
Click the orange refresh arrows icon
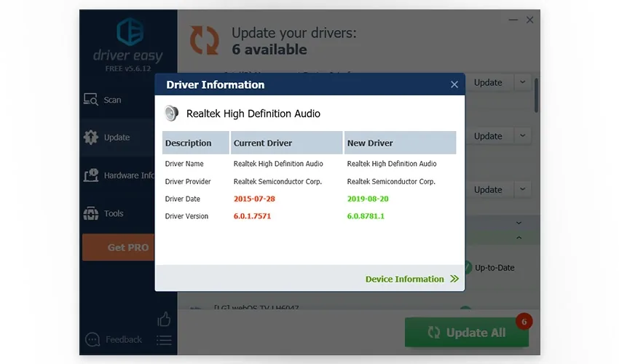tap(204, 41)
